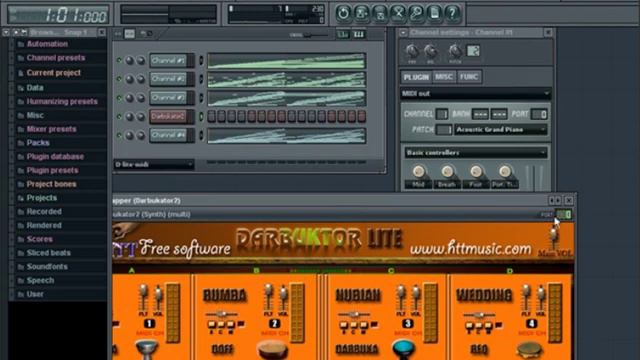Click the PORT number field in MIDI out
Viewport: 640px width, 360px height.
(x=539, y=114)
